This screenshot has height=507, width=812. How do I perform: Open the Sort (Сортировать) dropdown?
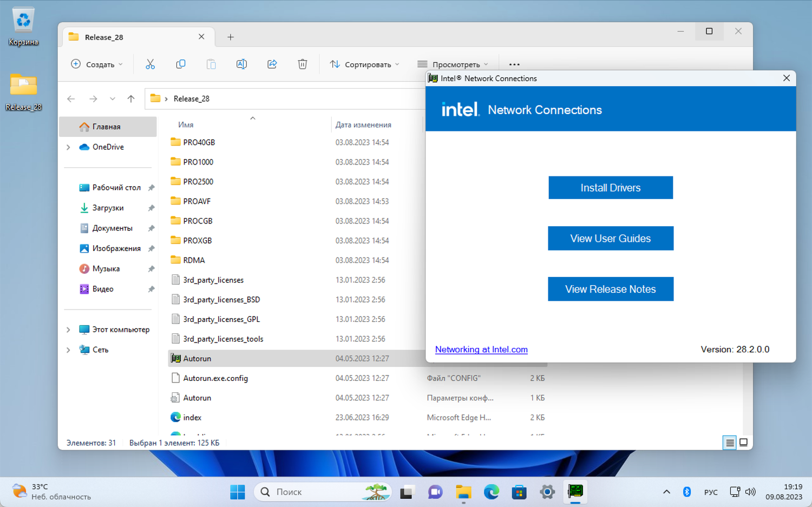[x=365, y=64]
